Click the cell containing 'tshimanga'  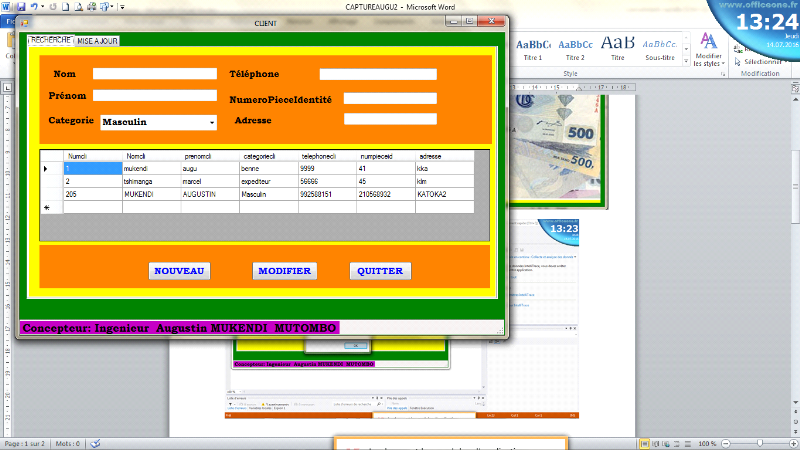click(152, 181)
